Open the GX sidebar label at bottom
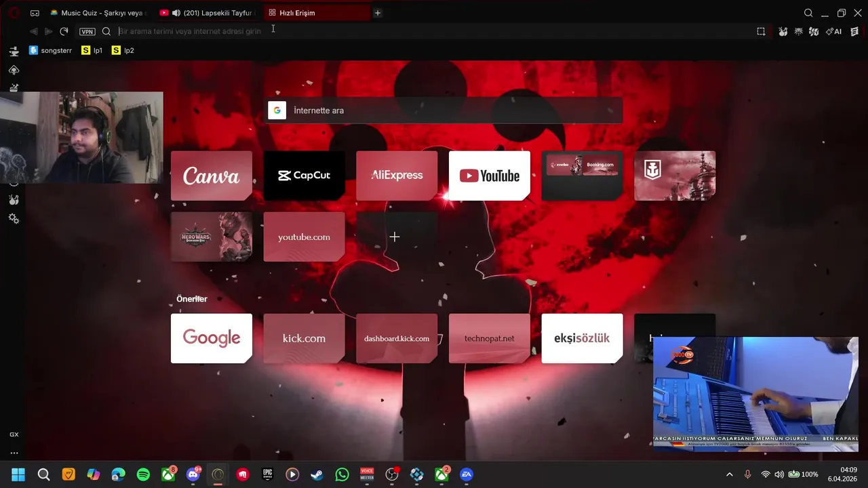 pos(14,434)
